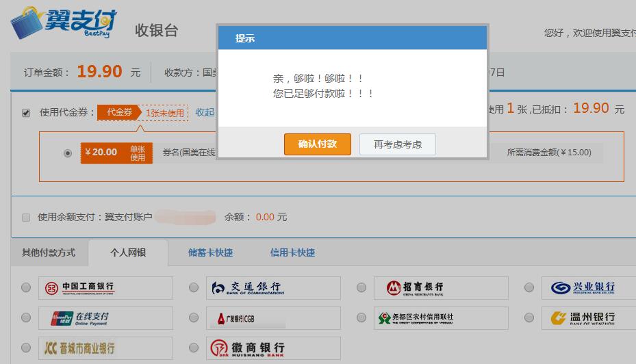Image resolution: width=636 pixels, height=364 pixels.
Task: Collapse vouchers with 收起 link
Action: click(x=205, y=112)
